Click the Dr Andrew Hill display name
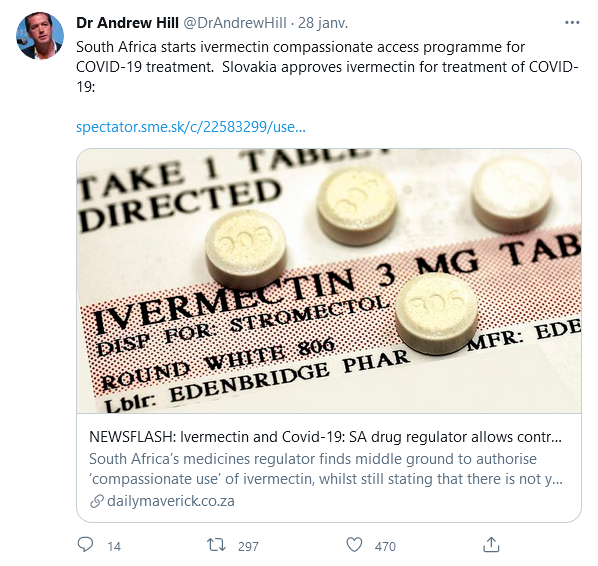This screenshot has width=598, height=566. pyautogui.click(x=127, y=23)
